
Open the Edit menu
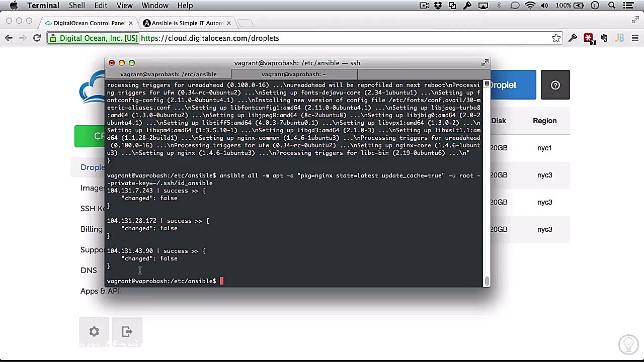click(x=101, y=6)
